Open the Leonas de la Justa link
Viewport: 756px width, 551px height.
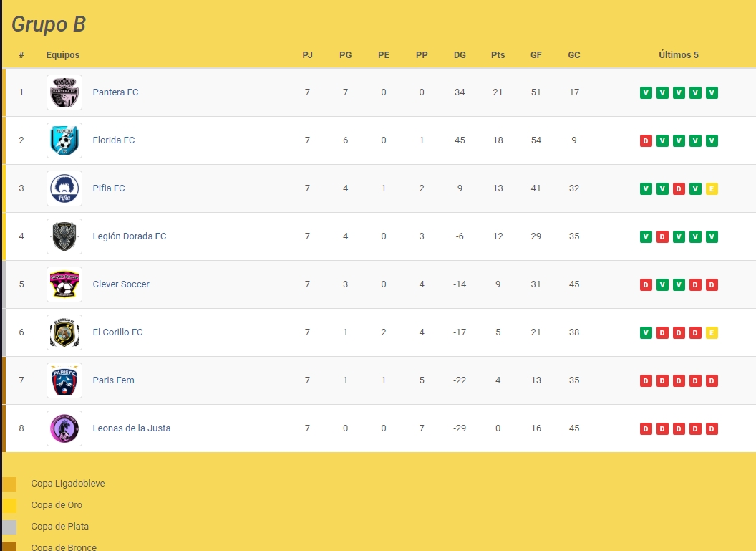pyautogui.click(x=131, y=428)
